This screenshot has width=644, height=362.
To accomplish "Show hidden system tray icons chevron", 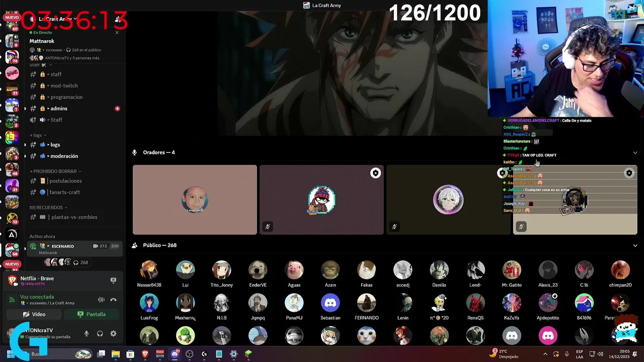I will tap(545, 354).
